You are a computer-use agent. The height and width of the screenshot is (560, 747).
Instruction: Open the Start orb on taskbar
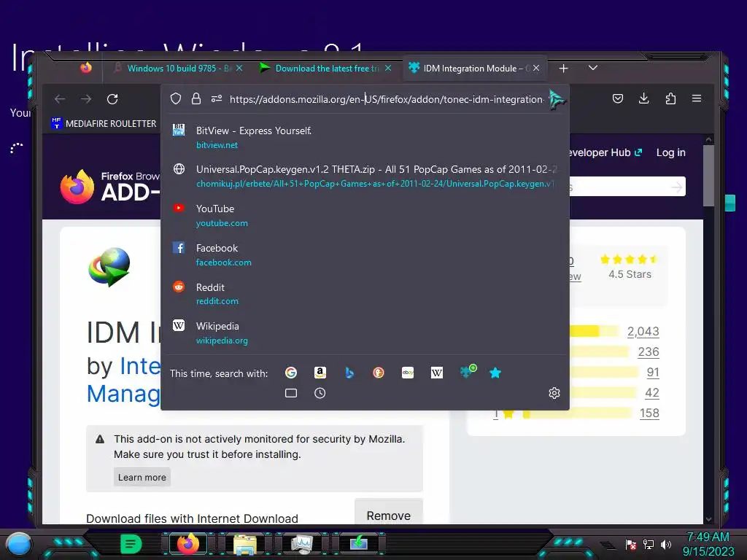[x=19, y=544]
